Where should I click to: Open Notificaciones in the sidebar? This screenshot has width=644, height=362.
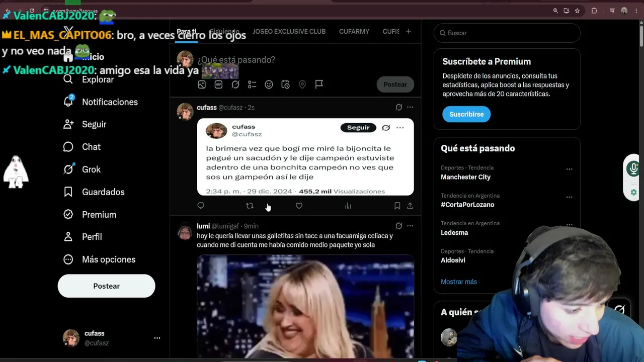coord(101,102)
